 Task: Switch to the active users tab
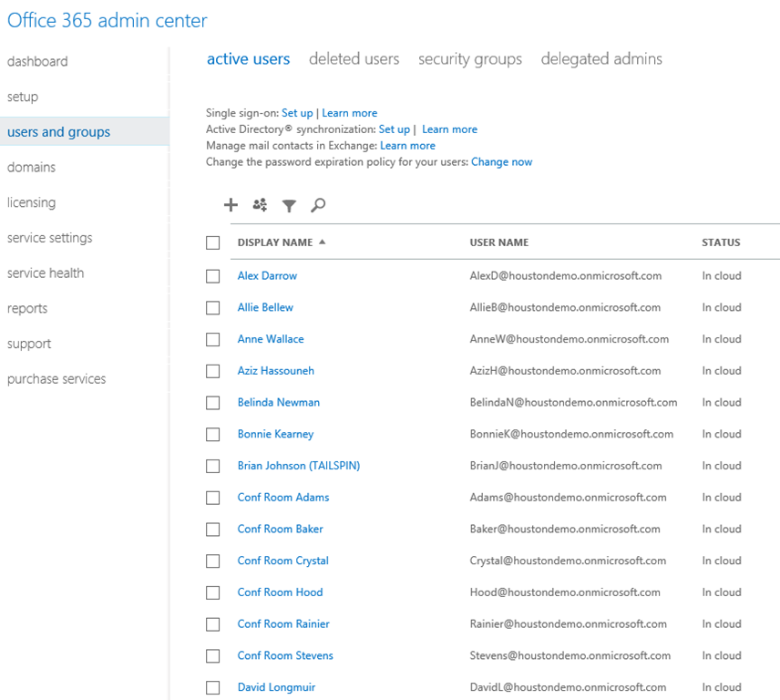pyautogui.click(x=248, y=58)
